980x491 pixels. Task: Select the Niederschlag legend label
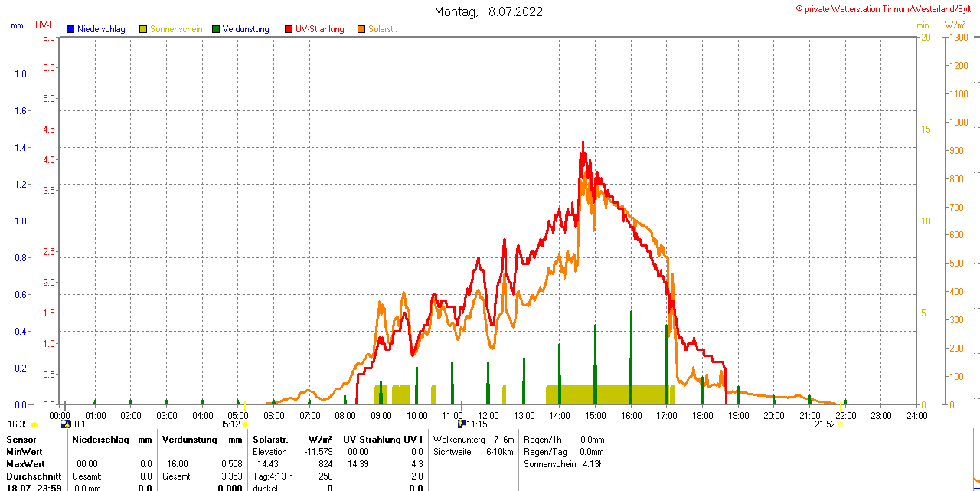click(x=101, y=29)
